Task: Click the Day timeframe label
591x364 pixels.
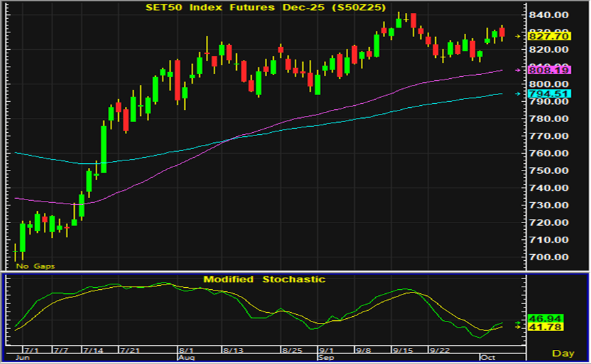Action: [x=563, y=353]
